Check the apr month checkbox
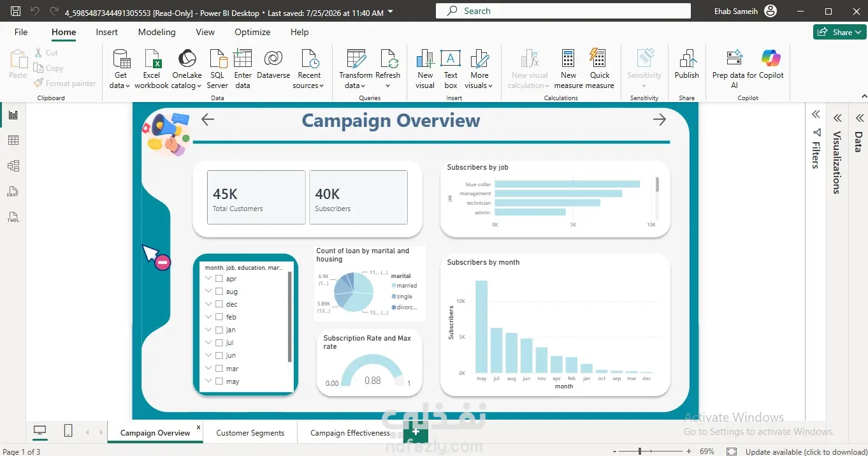This screenshot has width=868, height=456. point(219,279)
